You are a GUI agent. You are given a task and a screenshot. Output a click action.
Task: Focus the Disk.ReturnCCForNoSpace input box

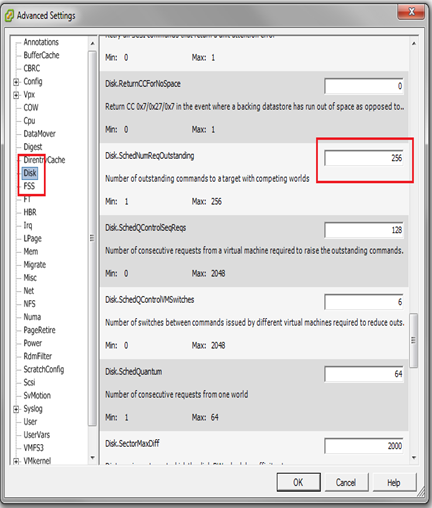click(x=364, y=86)
